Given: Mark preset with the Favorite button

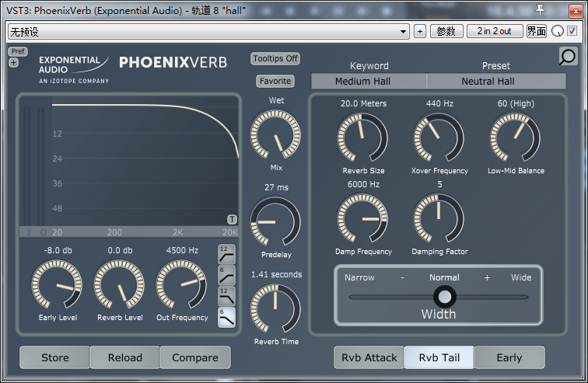Looking at the screenshot, I should 275,81.
